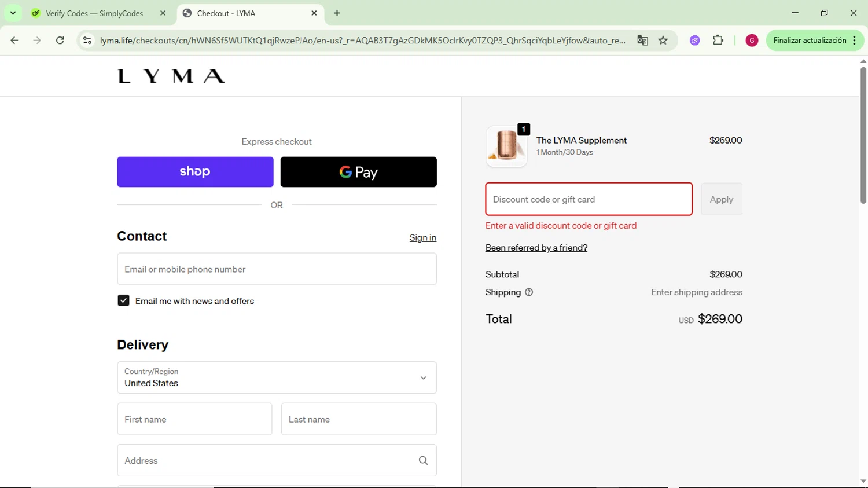Focus the Address field
The width and height of the screenshot is (868, 488).
tap(277, 461)
